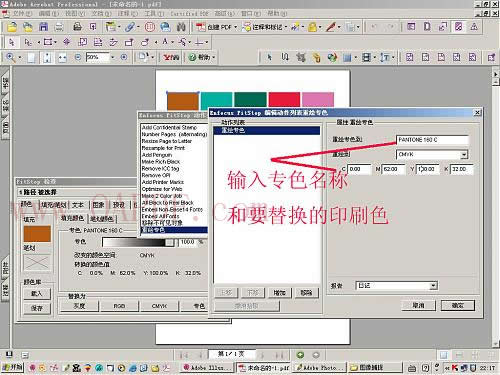Expand the report dropdown near dialog bottom
Image resolution: width=500 pixels, height=375 pixels.
pyautogui.click(x=433, y=286)
